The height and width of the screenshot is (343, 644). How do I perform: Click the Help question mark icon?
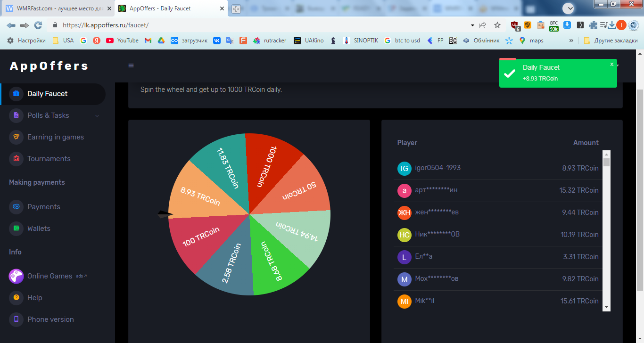[16, 298]
